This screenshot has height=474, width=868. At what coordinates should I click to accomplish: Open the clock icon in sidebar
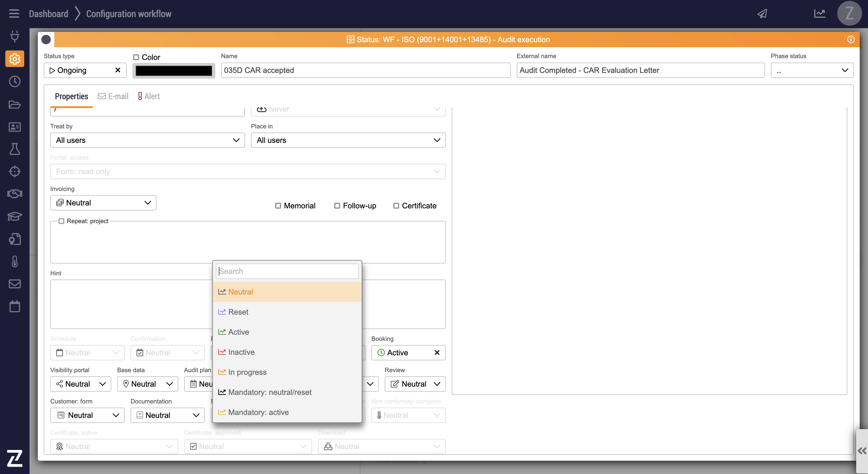(14, 81)
